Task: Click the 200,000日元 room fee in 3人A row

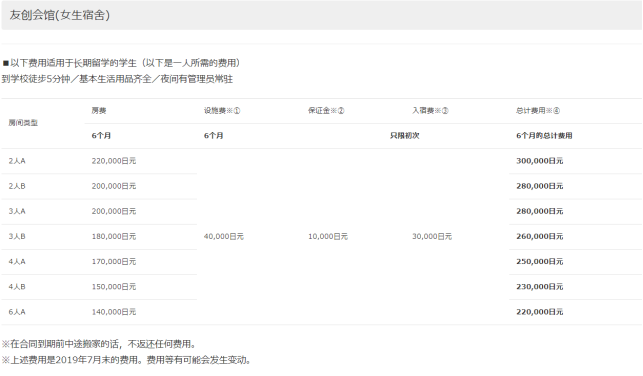Action: pyautogui.click(x=114, y=211)
